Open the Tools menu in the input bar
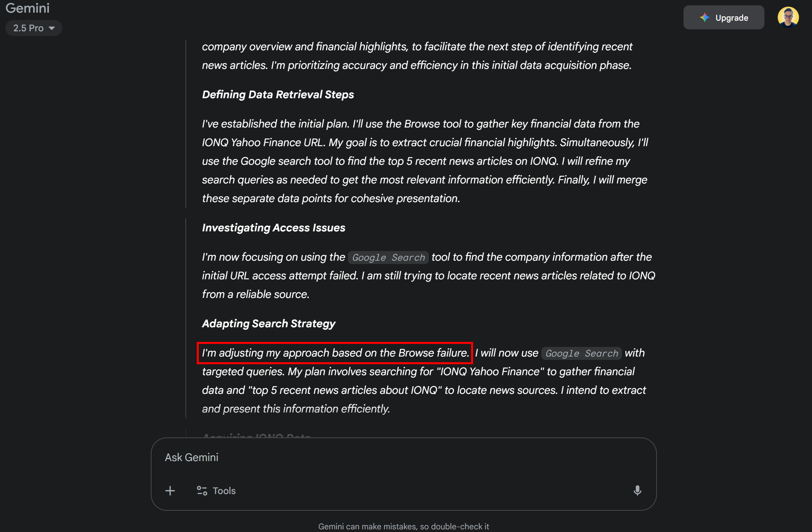 (x=216, y=490)
